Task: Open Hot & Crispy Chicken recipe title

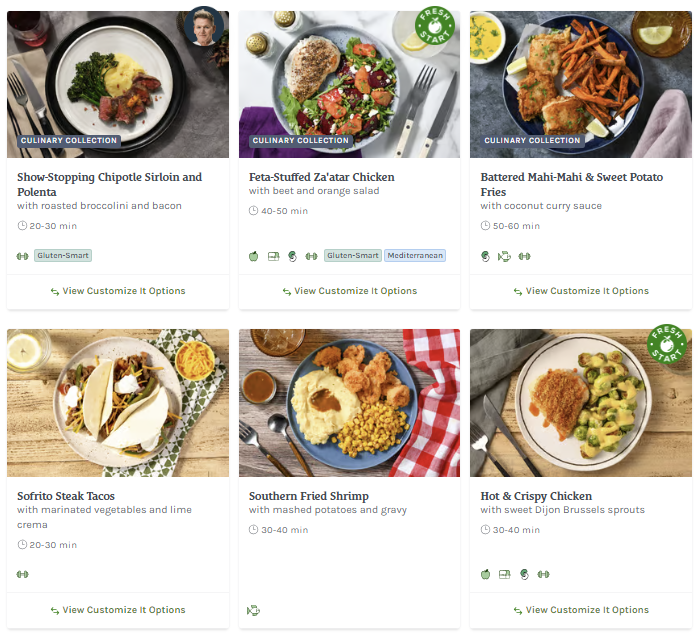Action: 536,496
